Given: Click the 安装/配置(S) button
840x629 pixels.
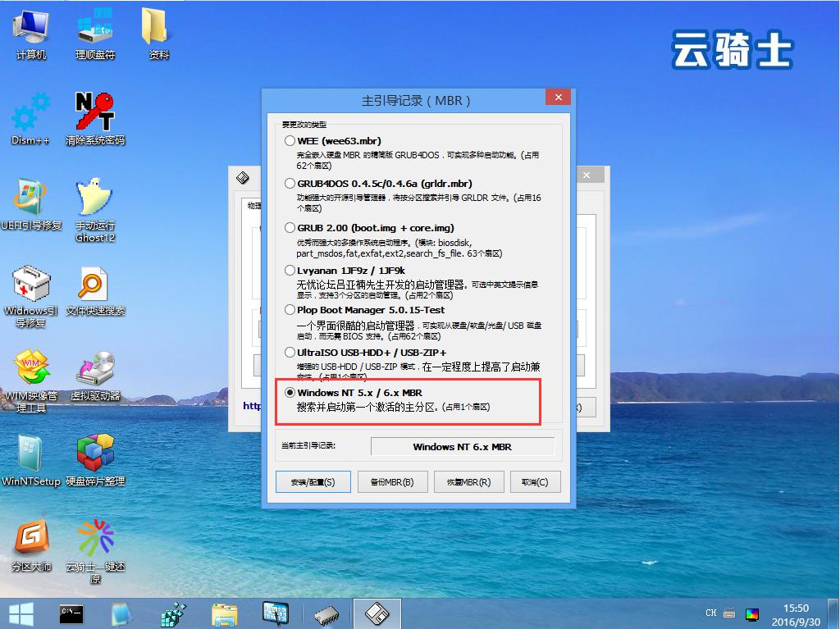Looking at the screenshot, I should pyautogui.click(x=313, y=482).
